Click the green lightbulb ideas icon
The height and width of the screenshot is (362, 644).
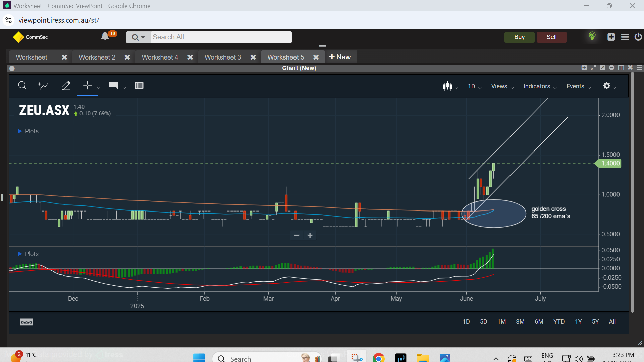[592, 36]
